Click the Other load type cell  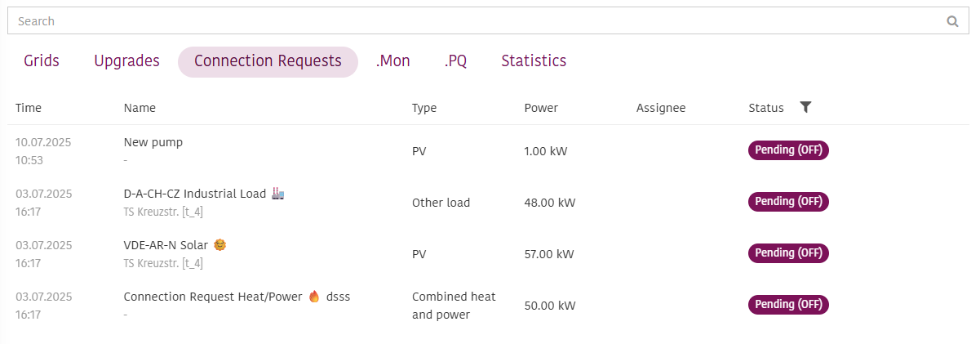coord(441,203)
